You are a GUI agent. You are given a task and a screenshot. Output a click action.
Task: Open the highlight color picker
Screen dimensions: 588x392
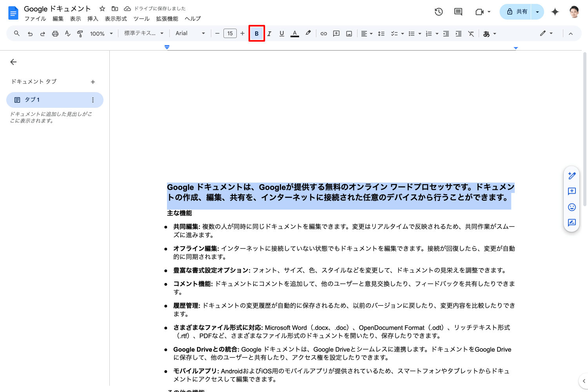pos(308,34)
